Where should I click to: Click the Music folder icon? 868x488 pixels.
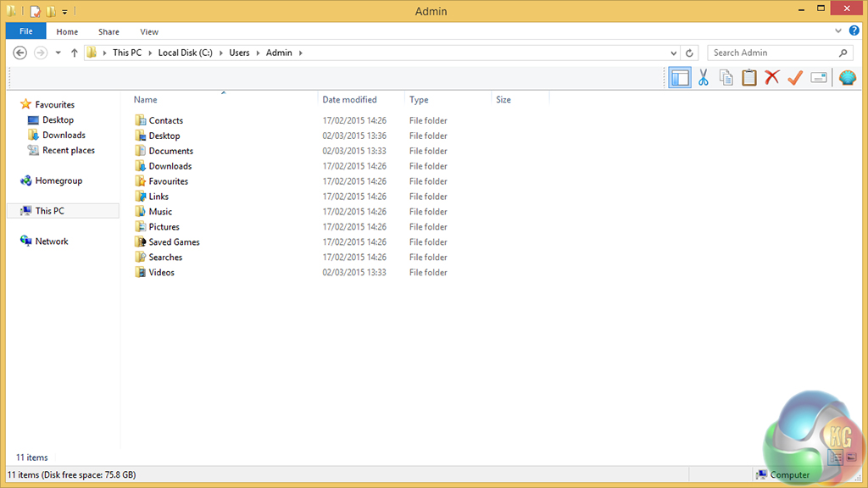141,211
